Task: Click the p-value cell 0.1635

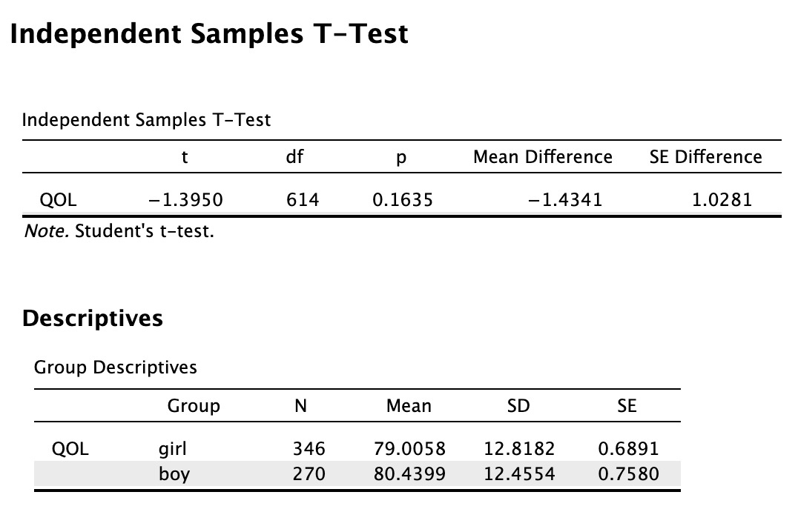Action: [403, 199]
